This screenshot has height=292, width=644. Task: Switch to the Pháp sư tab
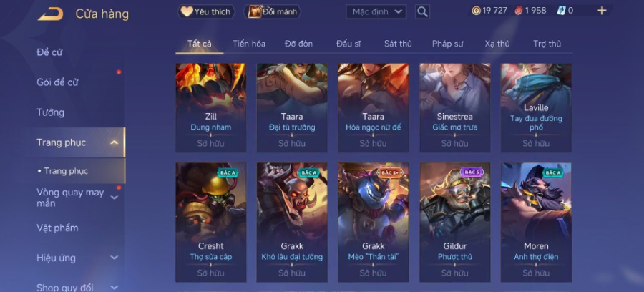448,44
